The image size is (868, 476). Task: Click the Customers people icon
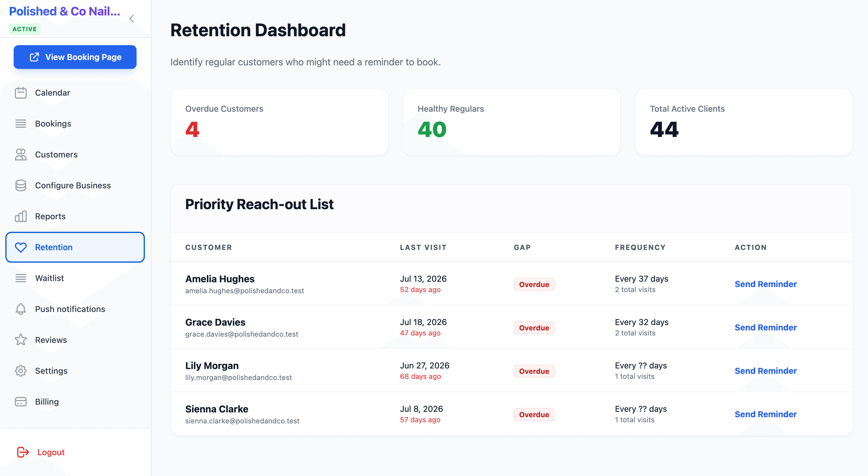click(20, 155)
